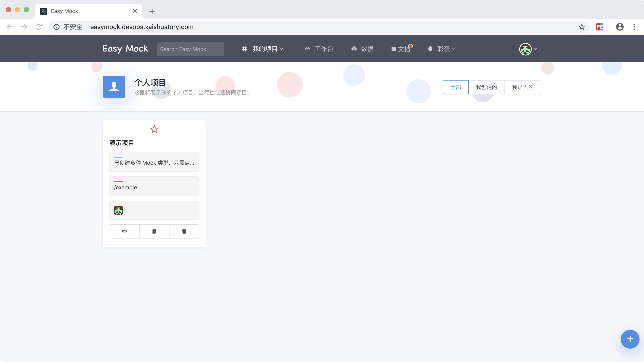Reload the current page
Screen dimensions: 644x362
click(x=38, y=27)
